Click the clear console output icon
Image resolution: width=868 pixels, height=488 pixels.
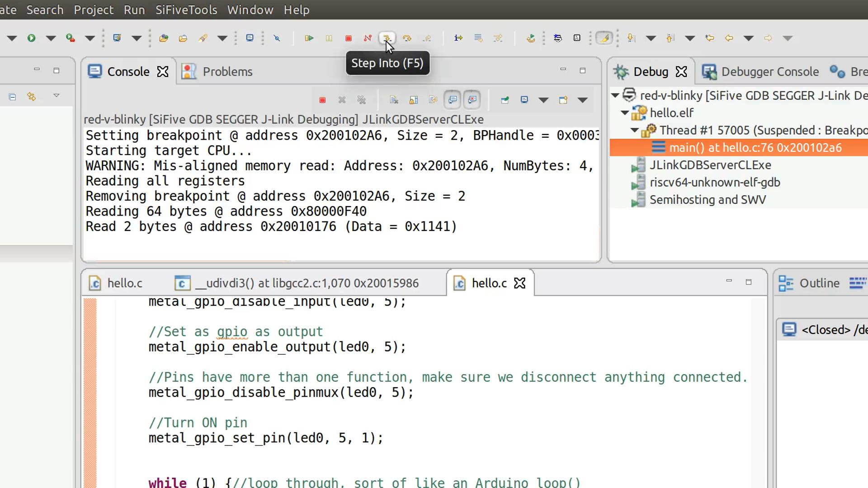393,99
